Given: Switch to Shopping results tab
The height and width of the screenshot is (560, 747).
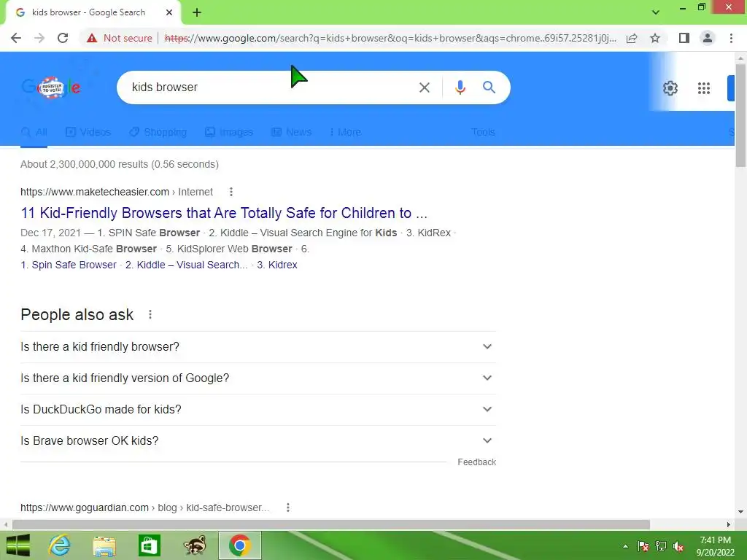Looking at the screenshot, I should 158,132.
